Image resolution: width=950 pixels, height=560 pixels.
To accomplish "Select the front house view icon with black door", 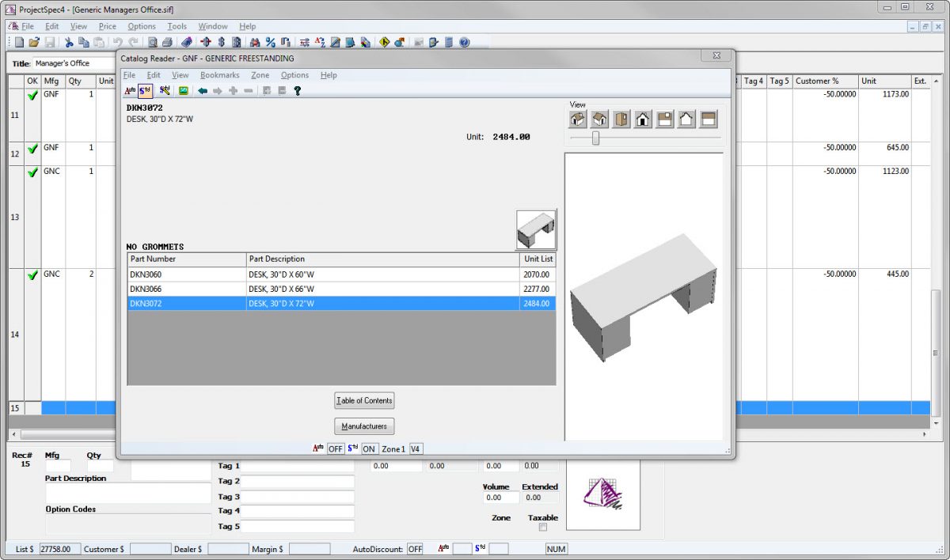I will [x=644, y=119].
